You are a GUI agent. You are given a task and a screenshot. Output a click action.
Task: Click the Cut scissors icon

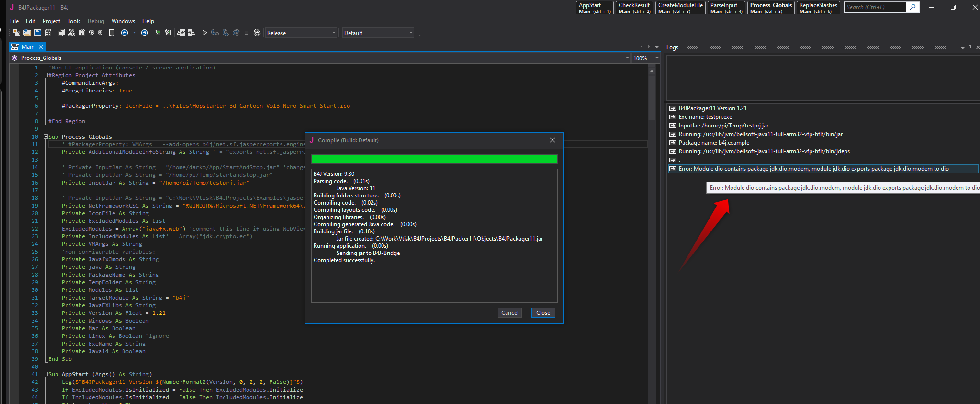coord(72,33)
